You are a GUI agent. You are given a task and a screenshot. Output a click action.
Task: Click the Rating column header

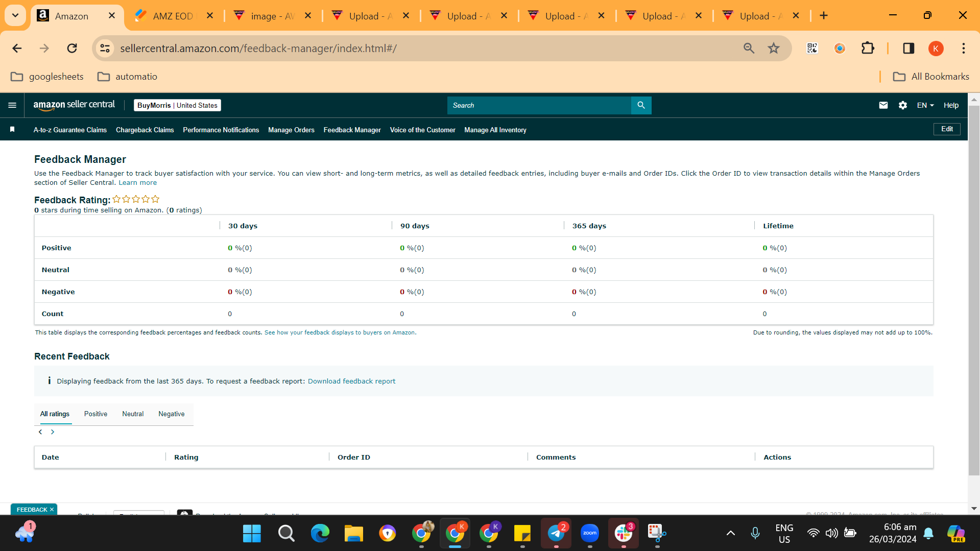pyautogui.click(x=186, y=458)
